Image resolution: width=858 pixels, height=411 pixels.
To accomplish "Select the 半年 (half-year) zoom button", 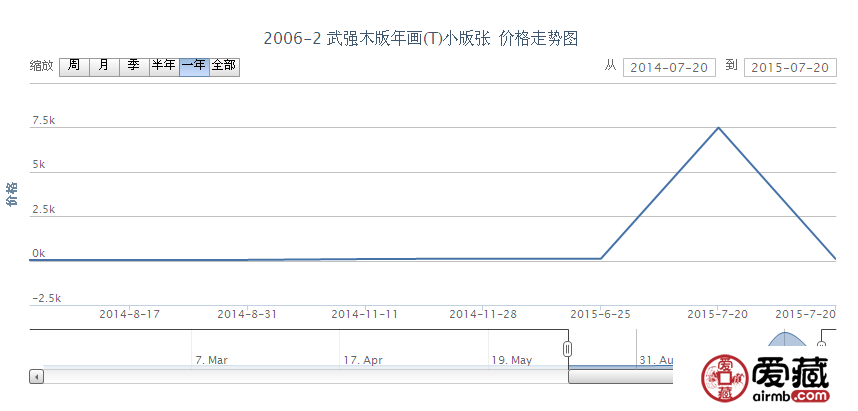I will [x=164, y=67].
